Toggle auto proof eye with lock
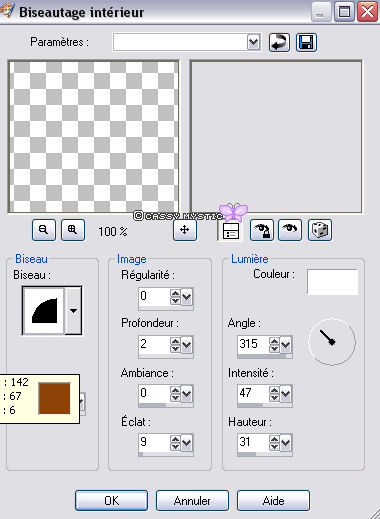The width and height of the screenshot is (380, 519). click(x=262, y=230)
